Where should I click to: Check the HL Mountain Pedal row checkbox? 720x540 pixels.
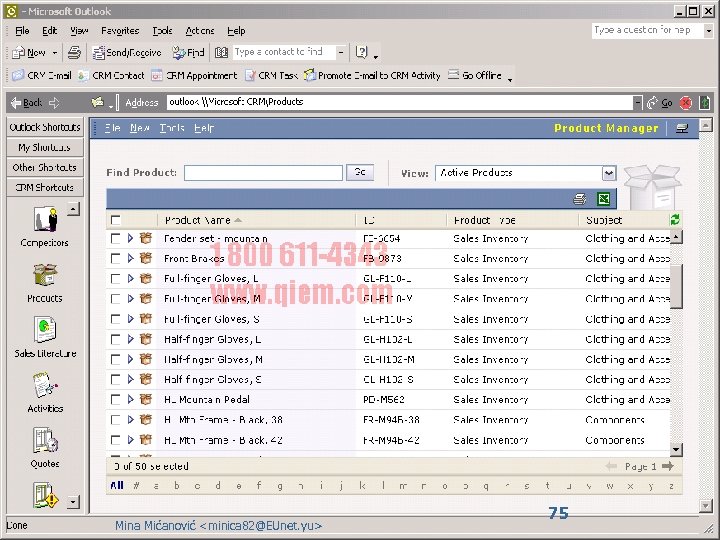pos(116,399)
